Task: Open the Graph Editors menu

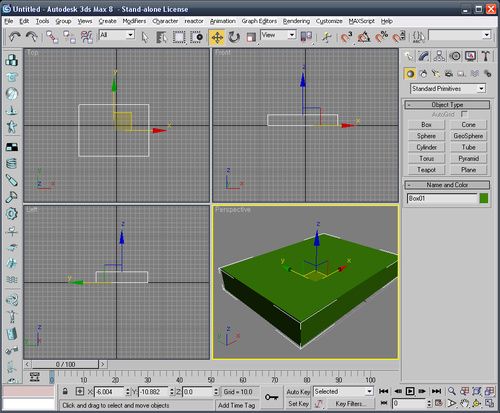Action: (259, 21)
